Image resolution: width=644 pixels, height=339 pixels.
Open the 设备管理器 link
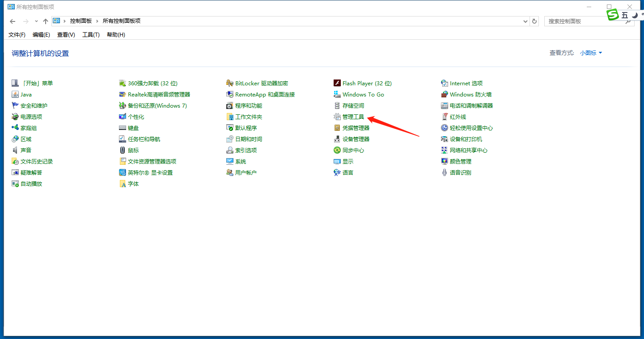356,139
